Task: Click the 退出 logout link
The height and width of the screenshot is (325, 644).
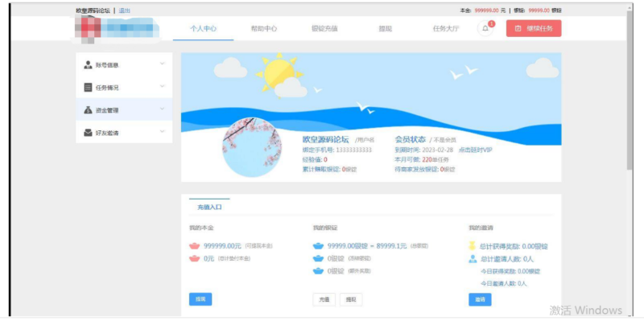Action: [x=125, y=10]
